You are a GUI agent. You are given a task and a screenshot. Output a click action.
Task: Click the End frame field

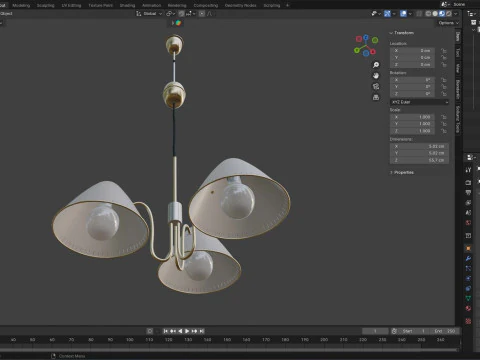point(445,331)
